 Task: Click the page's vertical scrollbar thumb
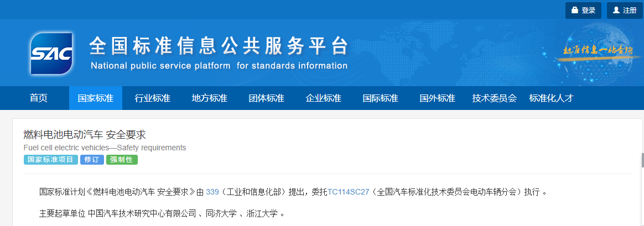click(642, 160)
